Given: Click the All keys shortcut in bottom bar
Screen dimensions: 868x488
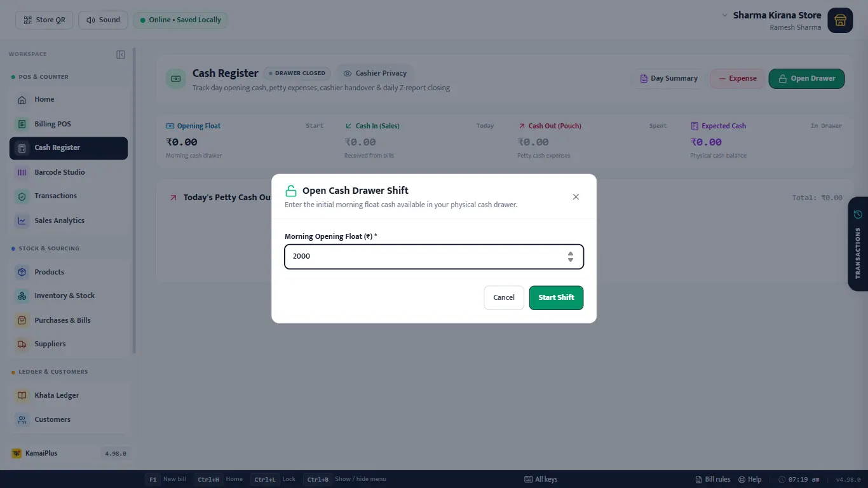Looking at the screenshot, I should pos(541,479).
